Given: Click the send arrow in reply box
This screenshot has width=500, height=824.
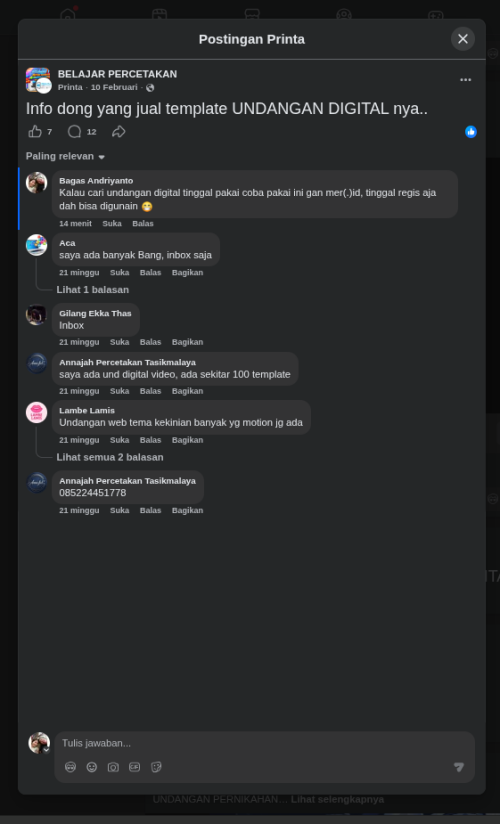Looking at the screenshot, I should [x=459, y=767].
